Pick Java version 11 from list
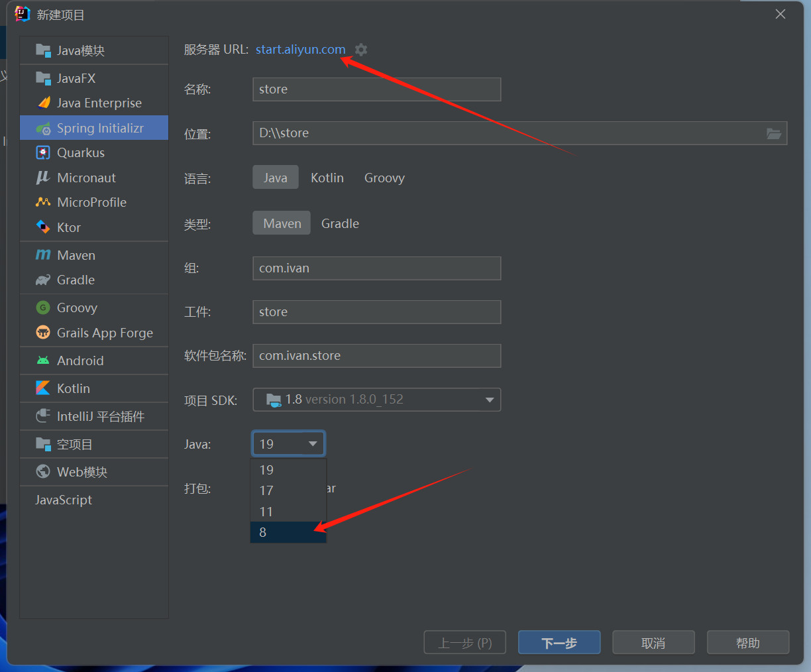This screenshot has height=672, width=811. 288,512
